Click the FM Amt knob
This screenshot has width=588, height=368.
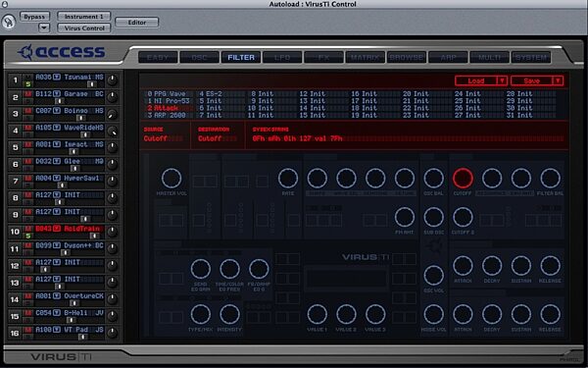(405, 217)
